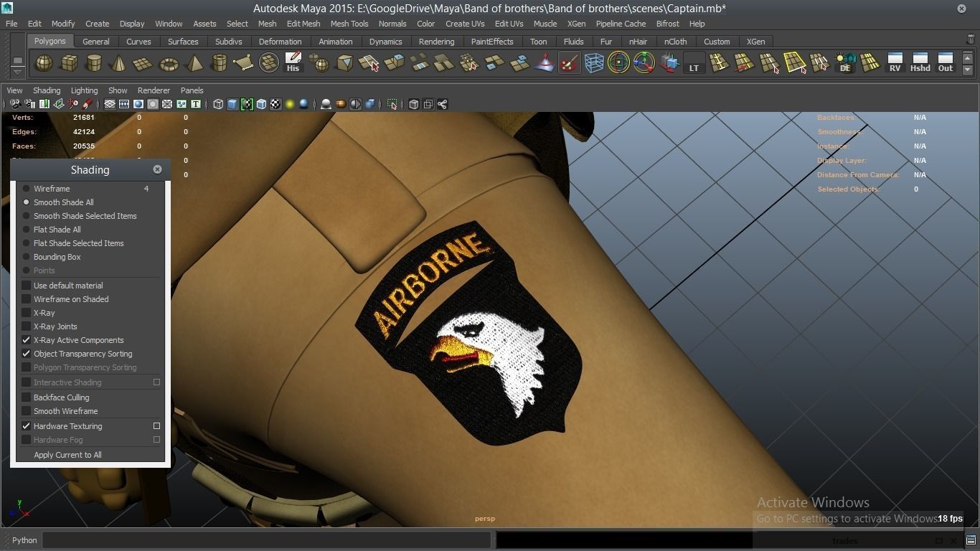Viewport: 980px width, 551px height.
Task: Open the Edit Mesh menu
Action: click(x=303, y=24)
